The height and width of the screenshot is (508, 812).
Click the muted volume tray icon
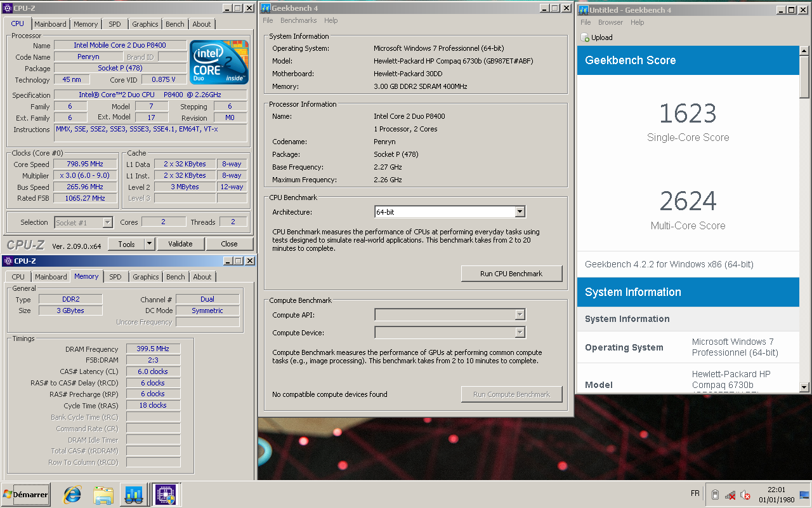pyautogui.click(x=745, y=495)
